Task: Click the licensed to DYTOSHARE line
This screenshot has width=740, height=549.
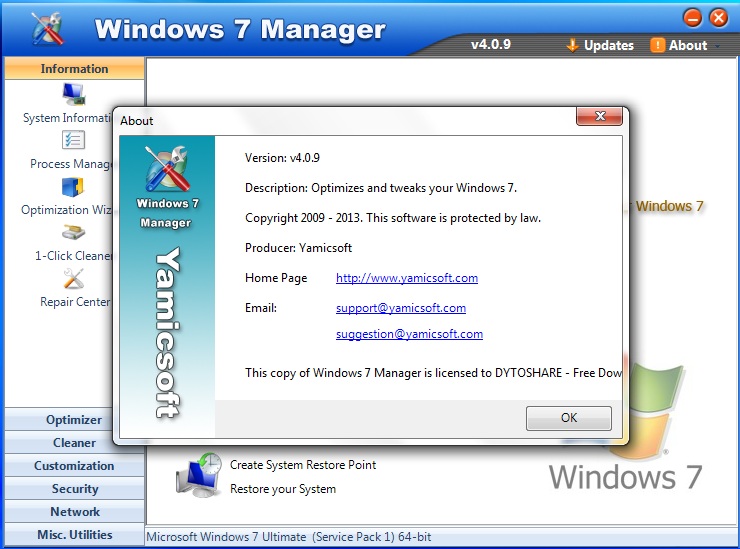Action: tap(433, 373)
